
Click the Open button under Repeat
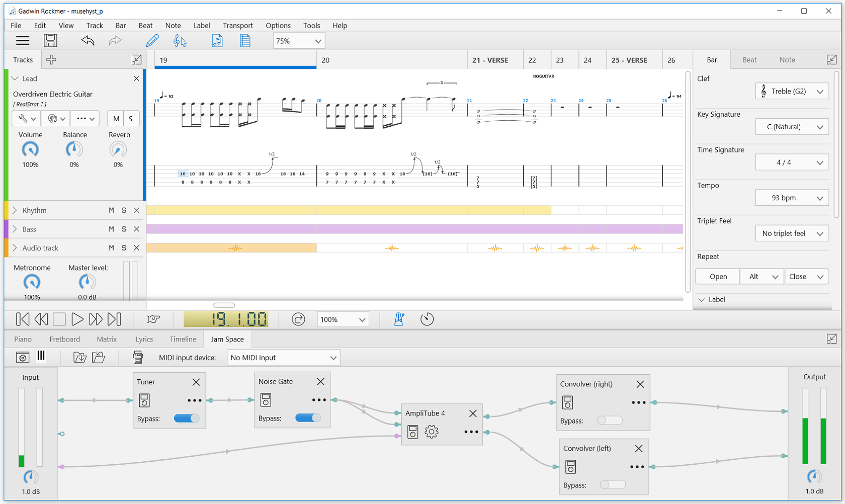tap(717, 276)
